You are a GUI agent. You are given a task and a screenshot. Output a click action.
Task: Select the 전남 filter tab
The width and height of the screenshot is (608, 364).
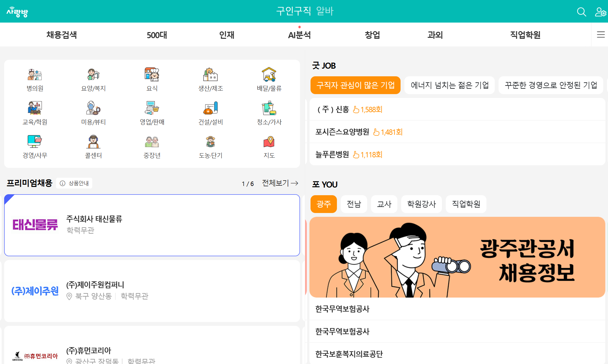pos(354,204)
